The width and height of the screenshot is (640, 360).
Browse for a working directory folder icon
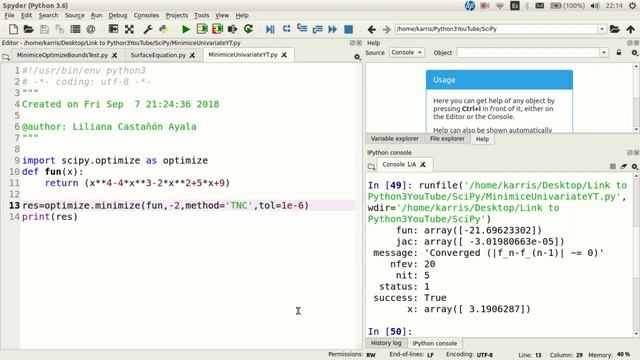tap(615, 29)
